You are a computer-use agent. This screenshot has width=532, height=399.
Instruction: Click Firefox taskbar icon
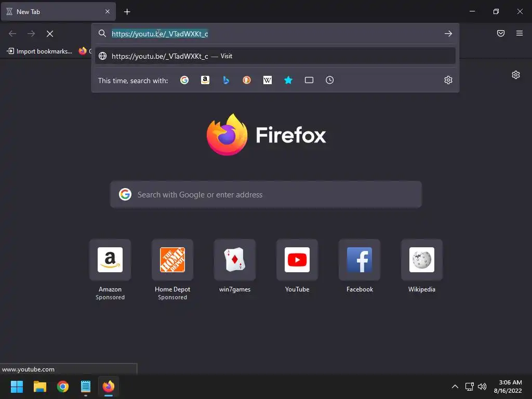[109, 387]
